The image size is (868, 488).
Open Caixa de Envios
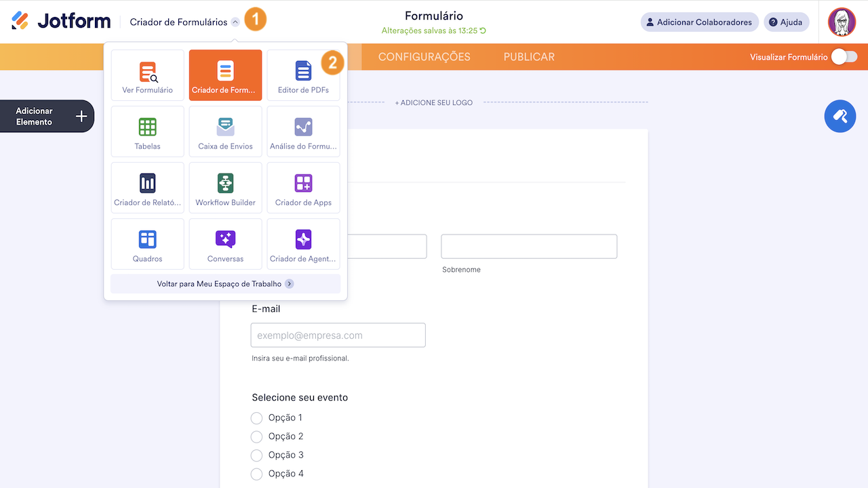pos(225,131)
